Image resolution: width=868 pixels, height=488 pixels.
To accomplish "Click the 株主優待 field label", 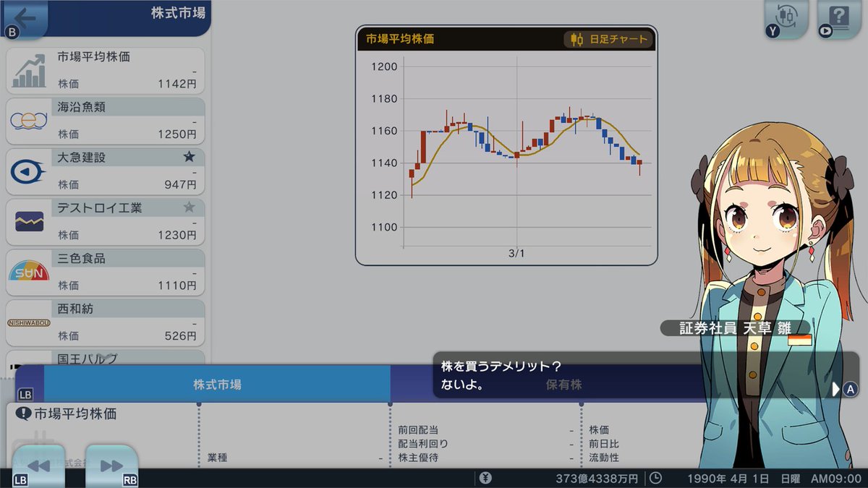I will [418, 458].
